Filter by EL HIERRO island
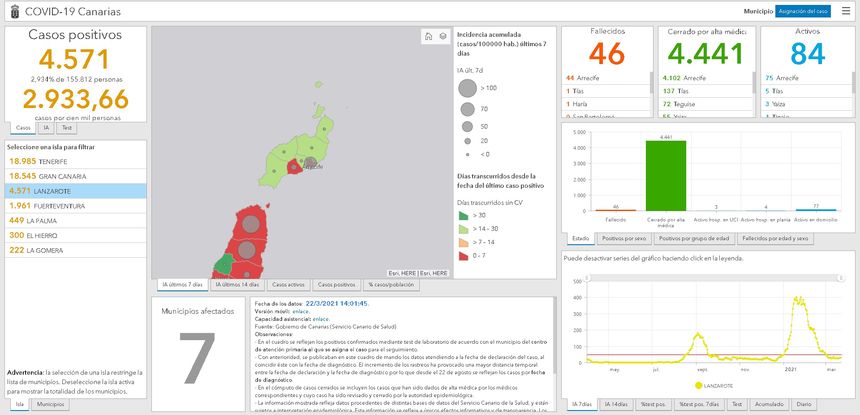The width and height of the screenshot is (860, 415). pos(76,235)
